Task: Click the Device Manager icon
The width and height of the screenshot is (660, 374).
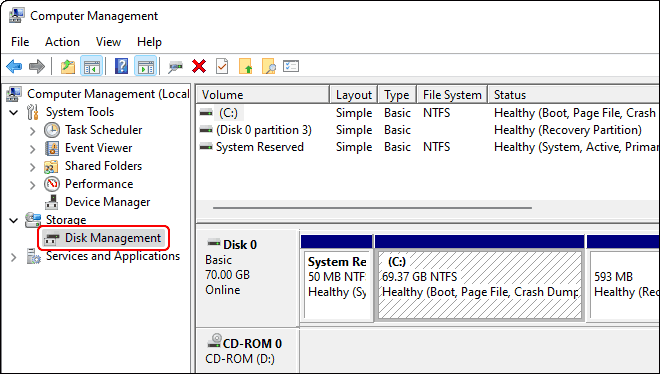Action: 52,202
